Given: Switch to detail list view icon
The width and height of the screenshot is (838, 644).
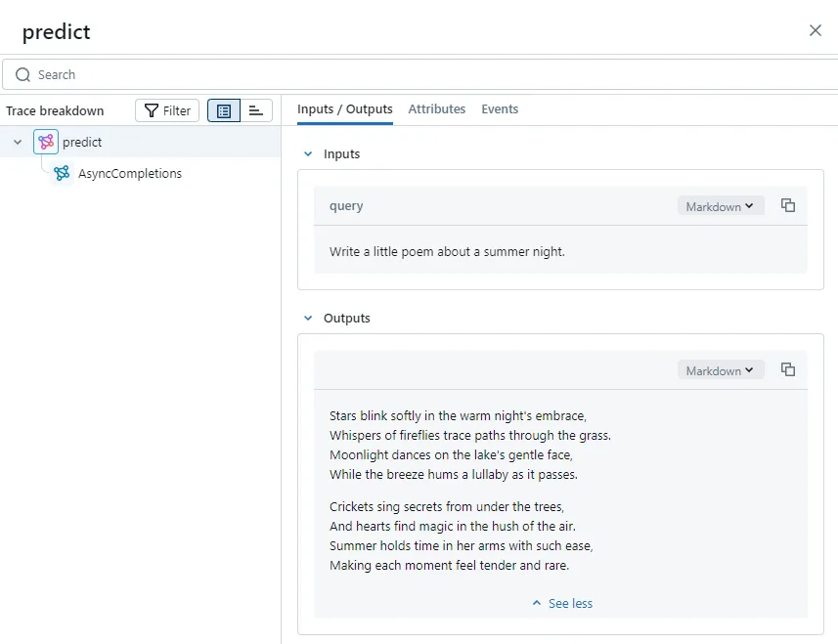Looking at the screenshot, I should point(223,110).
